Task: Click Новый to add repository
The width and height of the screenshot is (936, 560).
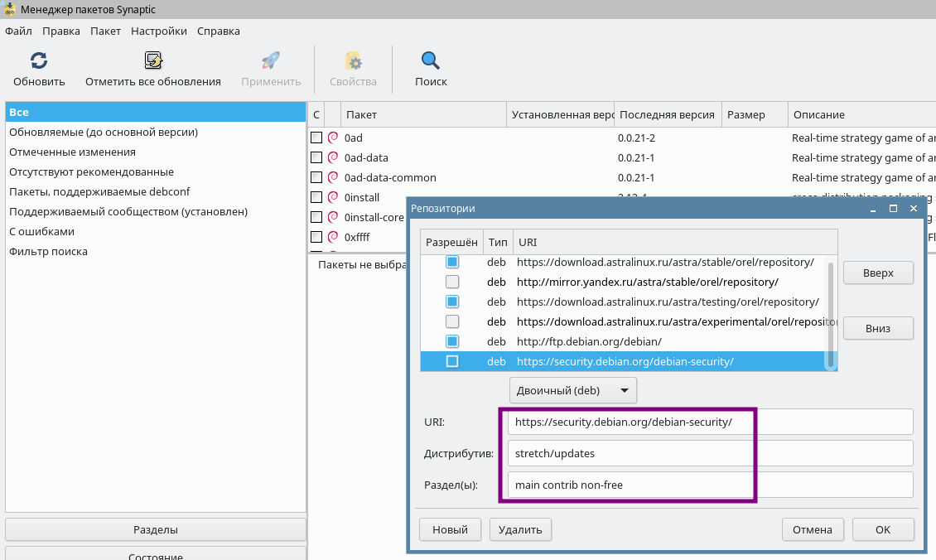Action: 450,529
